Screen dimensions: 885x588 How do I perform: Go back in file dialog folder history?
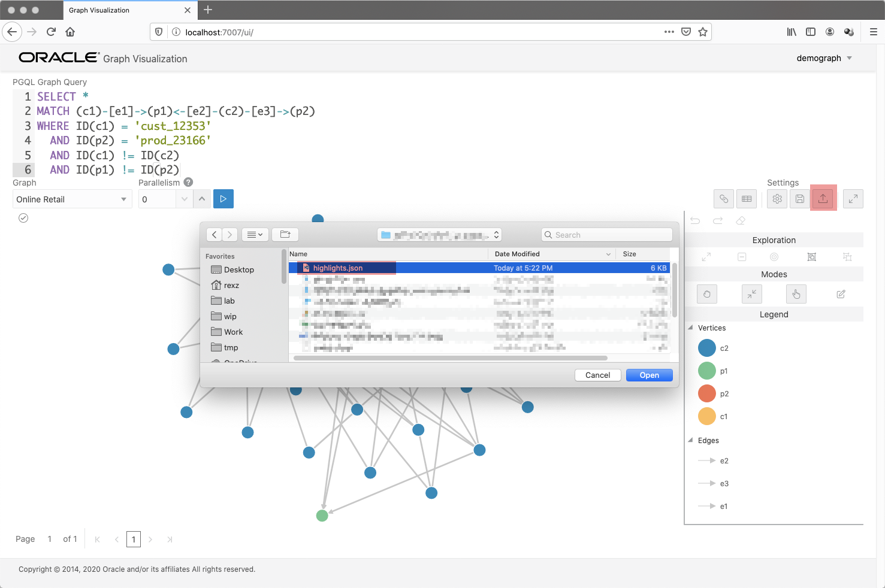point(215,235)
